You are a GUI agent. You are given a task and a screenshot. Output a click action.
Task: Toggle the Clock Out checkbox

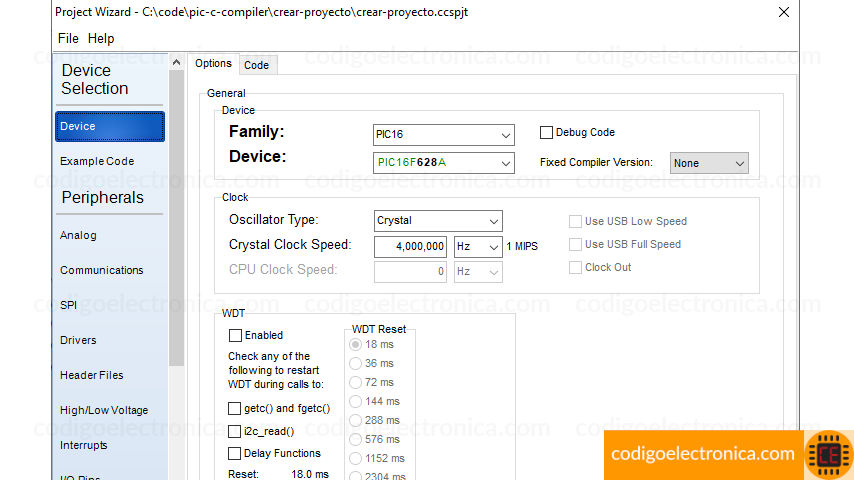[575, 267]
